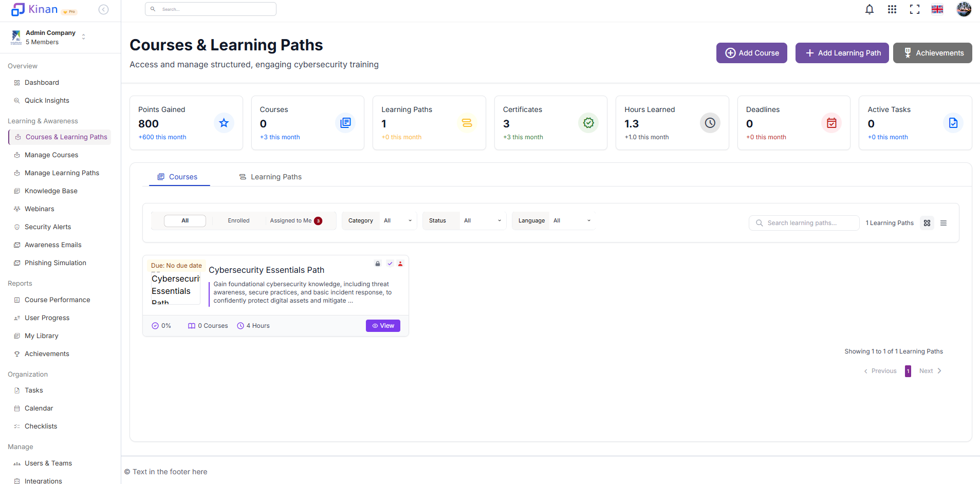The height and width of the screenshot is (484, 980).
Task: Open the apps grid icon in the header
Action: pyautogui.click(x=892, y=9)
